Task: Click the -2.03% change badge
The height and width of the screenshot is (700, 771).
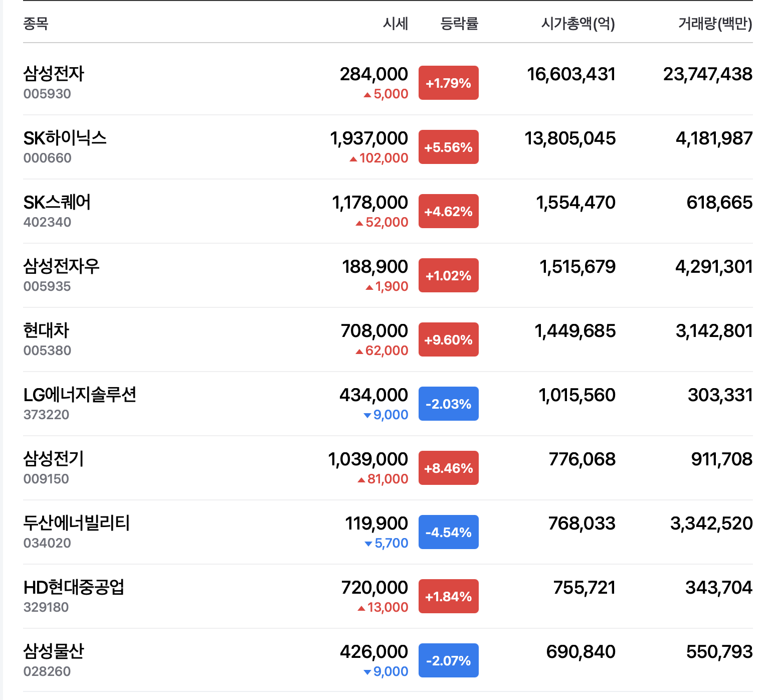Action: [449, 404]
